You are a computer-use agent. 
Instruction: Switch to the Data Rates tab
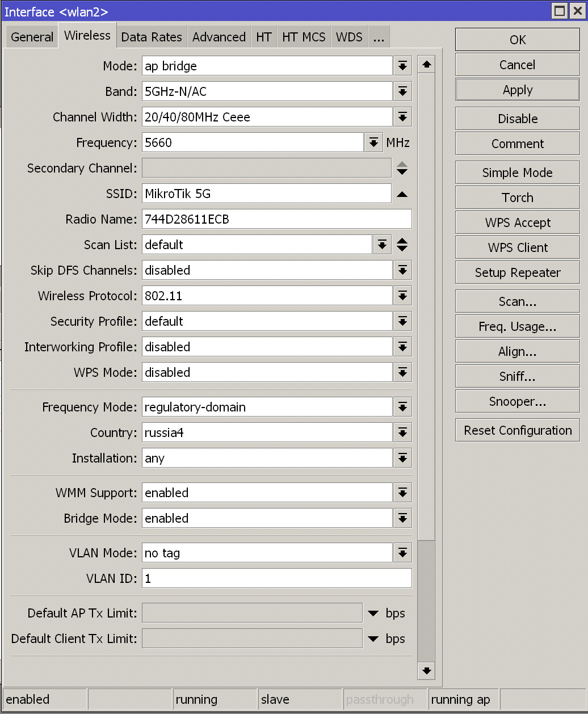pos(152,36)
